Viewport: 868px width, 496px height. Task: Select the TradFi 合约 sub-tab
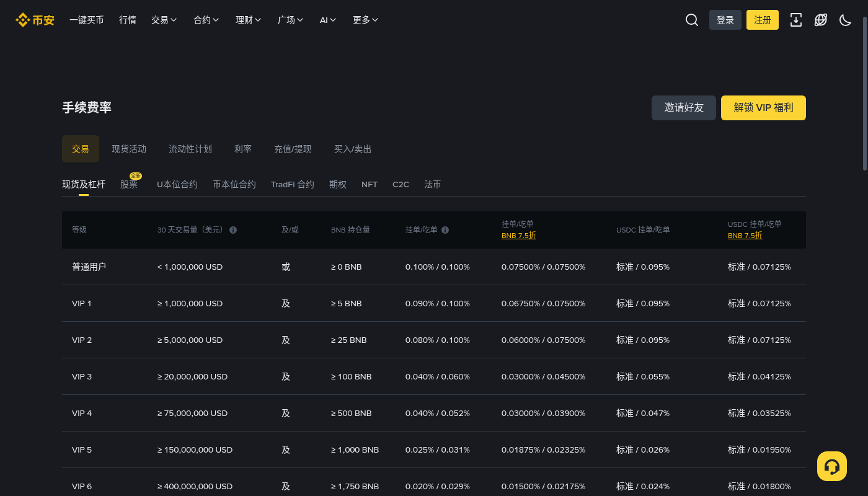click(293, 184)
